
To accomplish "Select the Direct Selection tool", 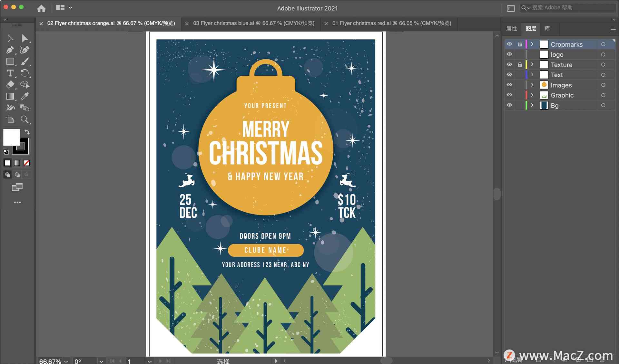I will 25,39.
